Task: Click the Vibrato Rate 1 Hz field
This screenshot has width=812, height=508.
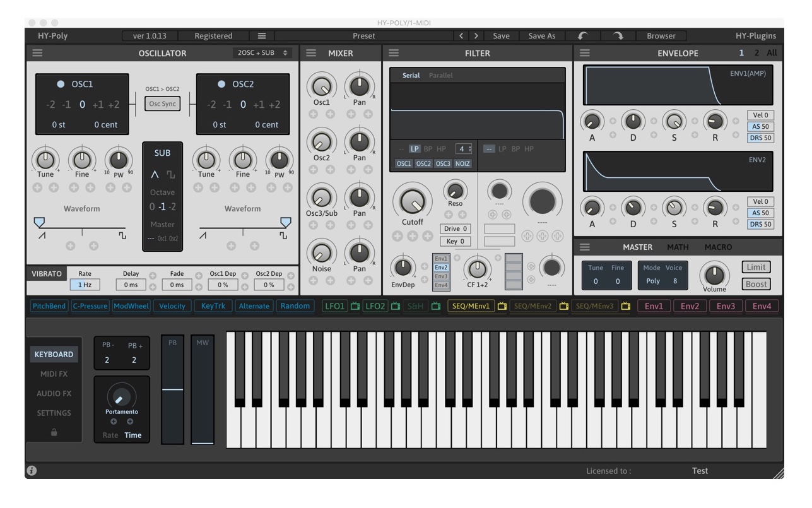Action: 85,285
